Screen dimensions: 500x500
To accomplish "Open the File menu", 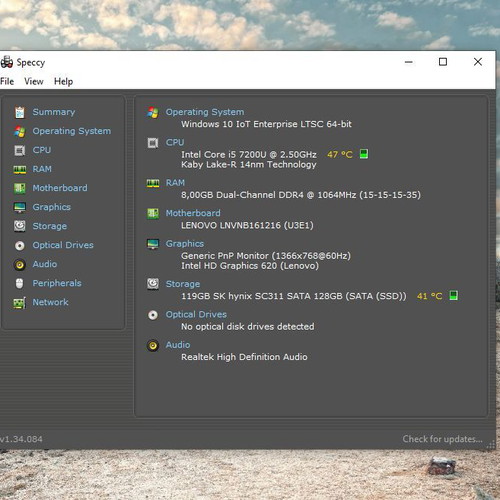I will [7, 82].
